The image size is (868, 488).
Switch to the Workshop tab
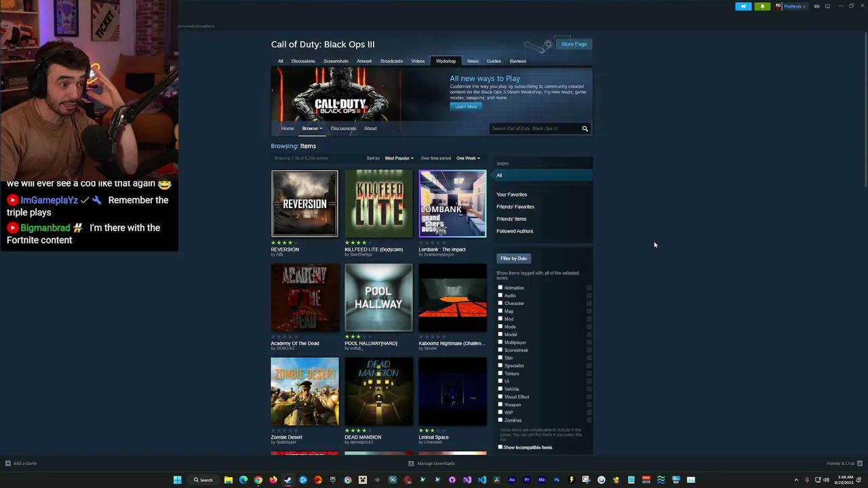point(446,61)
